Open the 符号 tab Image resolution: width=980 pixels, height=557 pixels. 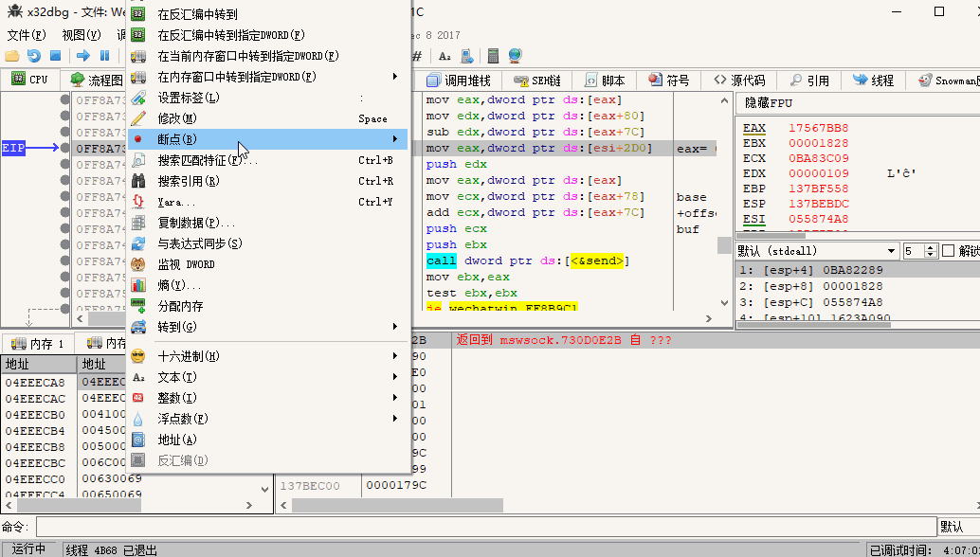(669, 80)
